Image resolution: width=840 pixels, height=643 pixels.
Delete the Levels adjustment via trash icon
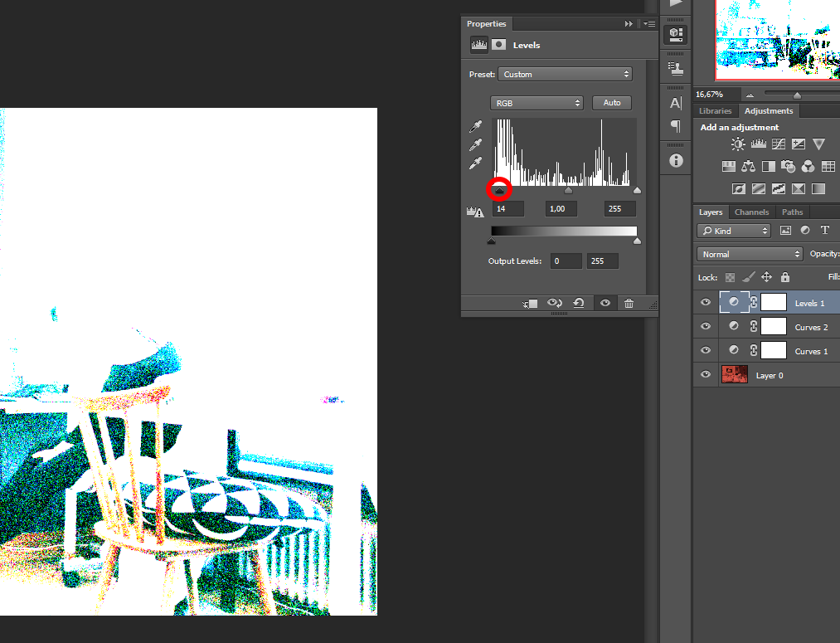pyautogui.click(x=629, y=303)
